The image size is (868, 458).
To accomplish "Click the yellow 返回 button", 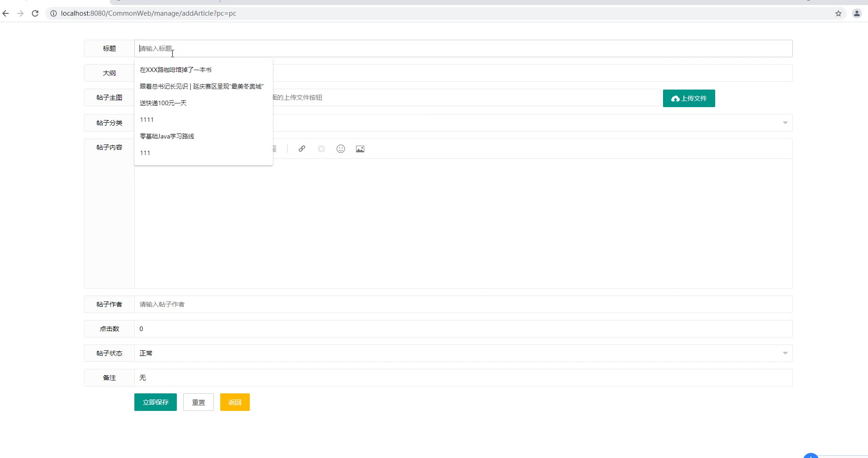I will point(235,402).
